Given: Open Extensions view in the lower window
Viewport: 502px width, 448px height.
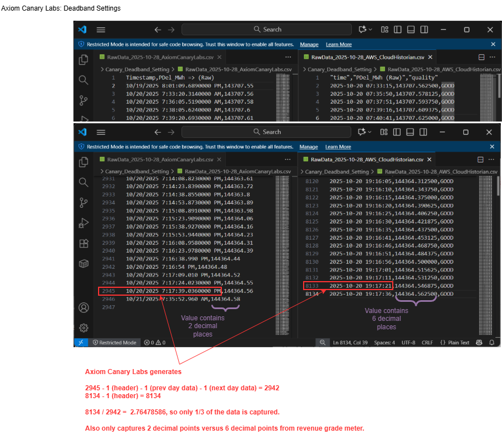Looking at the screenshot, I should [83, 244].
